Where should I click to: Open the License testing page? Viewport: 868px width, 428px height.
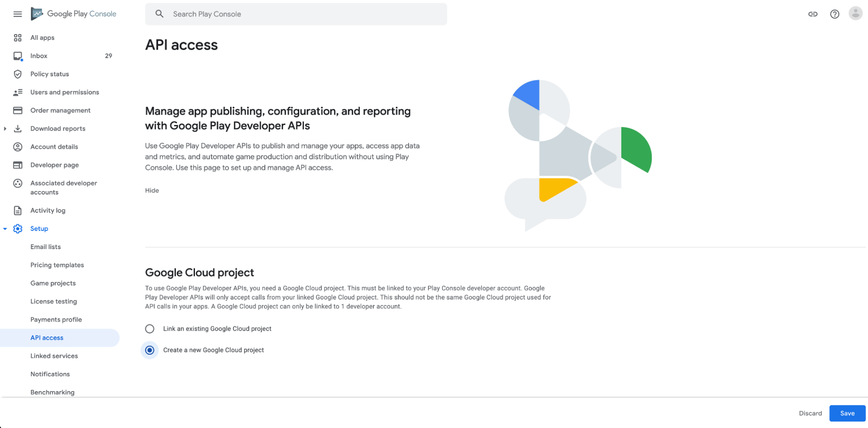(53, 301)
